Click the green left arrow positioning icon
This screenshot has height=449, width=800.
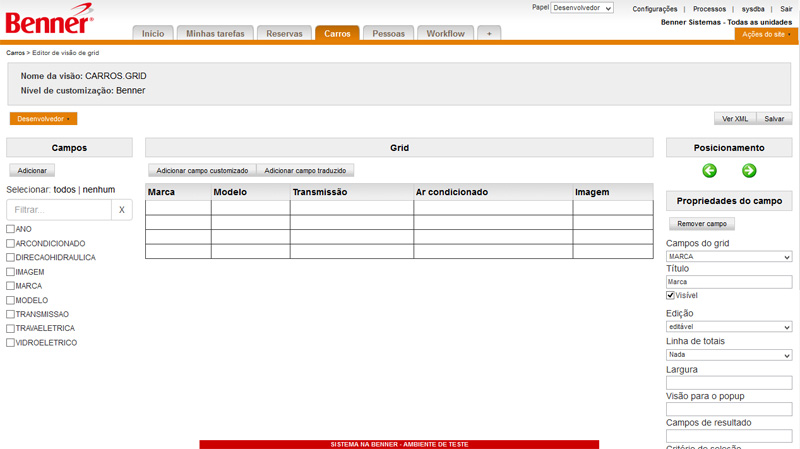(x=709, y=171)
